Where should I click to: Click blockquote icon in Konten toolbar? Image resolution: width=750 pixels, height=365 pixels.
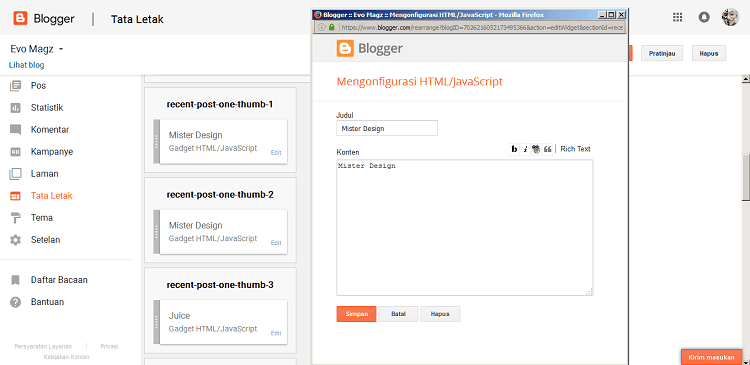click(x=547, y=149)
